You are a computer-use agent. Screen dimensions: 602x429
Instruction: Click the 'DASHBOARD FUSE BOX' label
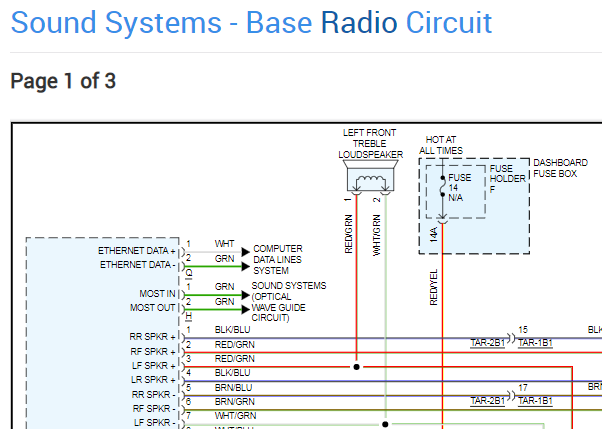pos(560,168)
